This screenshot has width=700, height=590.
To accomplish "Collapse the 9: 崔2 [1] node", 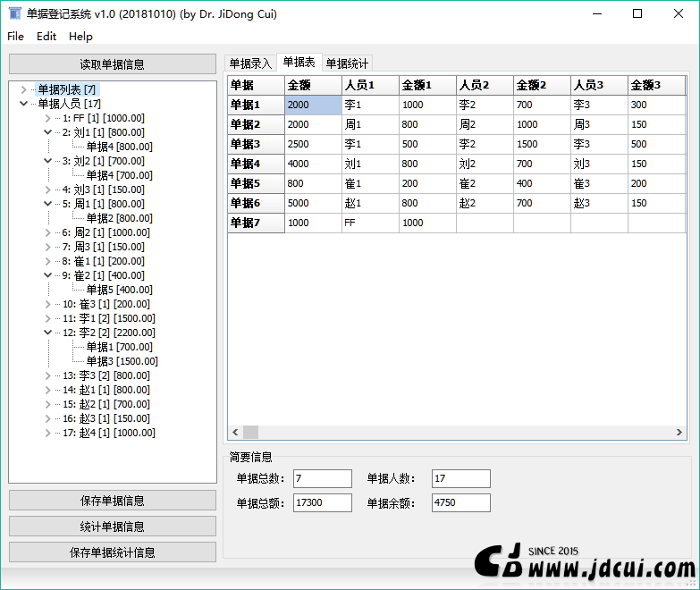I will [47, 275].
